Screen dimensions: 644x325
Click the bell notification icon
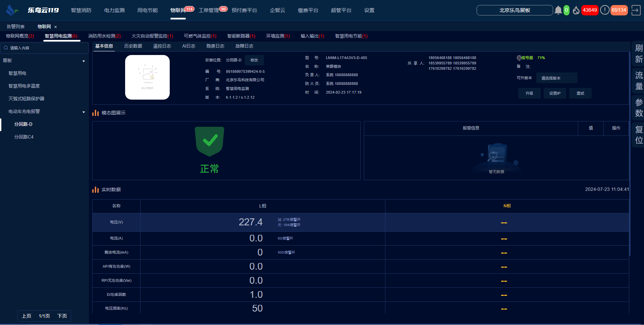(558, 10)
